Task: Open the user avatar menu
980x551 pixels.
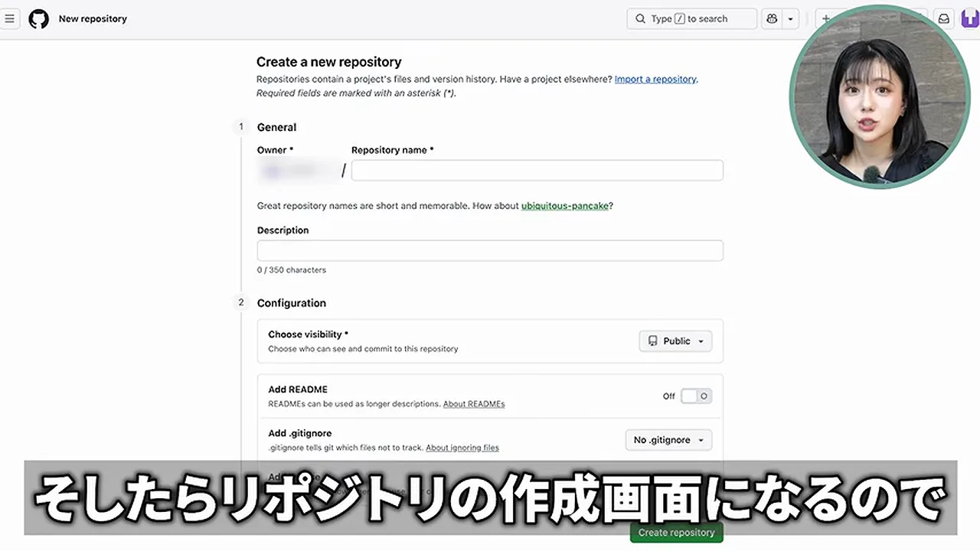Action: tap(970, 18)
